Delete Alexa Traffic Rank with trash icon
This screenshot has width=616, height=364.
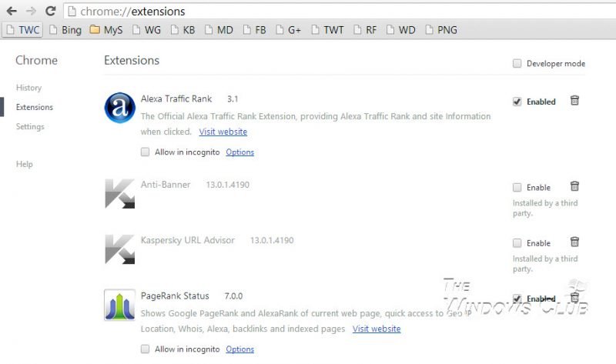[x=574, y=101]
